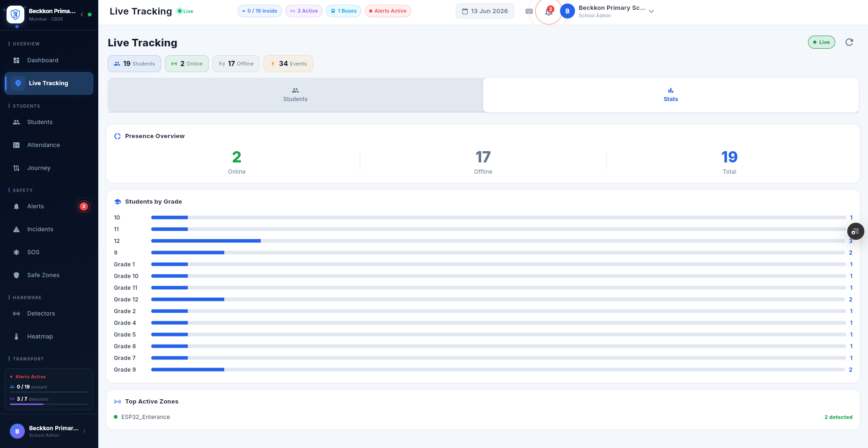Click the red 2 badge beside Alerts
The image size is (868, 448).
pyautogui.click(x=84, y=206)
